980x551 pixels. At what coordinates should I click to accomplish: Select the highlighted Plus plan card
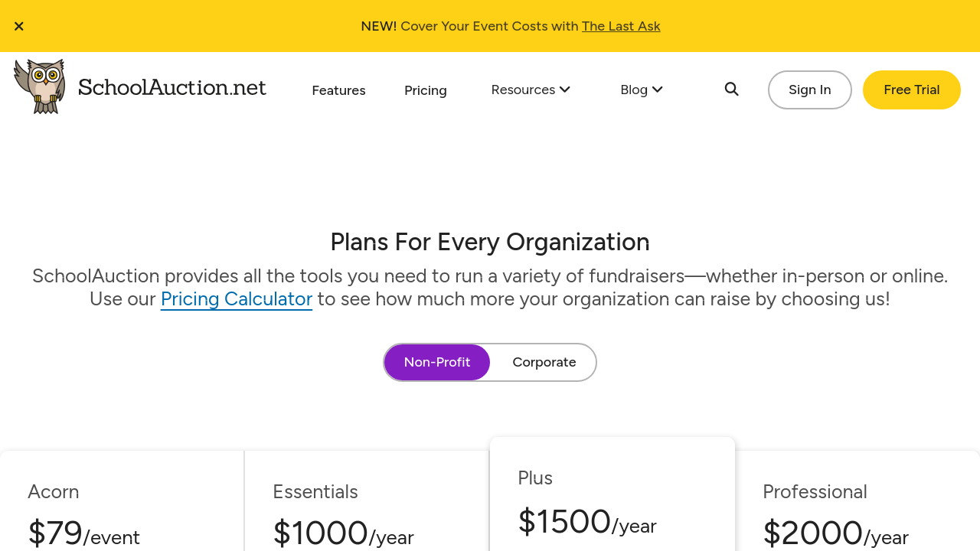pyautogui.click(x=612, y=497)
